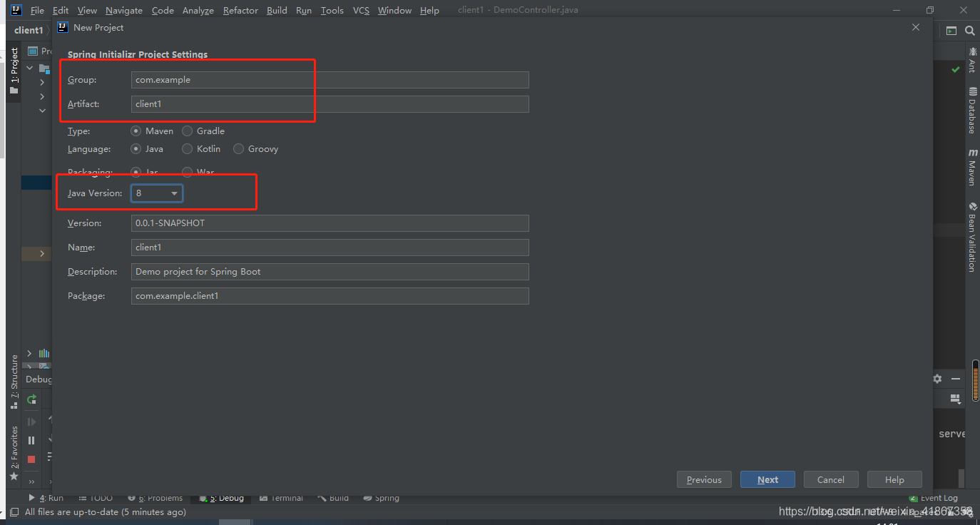Image resolution: width=980 pixels, height=525 pixels.
Task: Click the Name input field
Action: [x=330, y=248]
